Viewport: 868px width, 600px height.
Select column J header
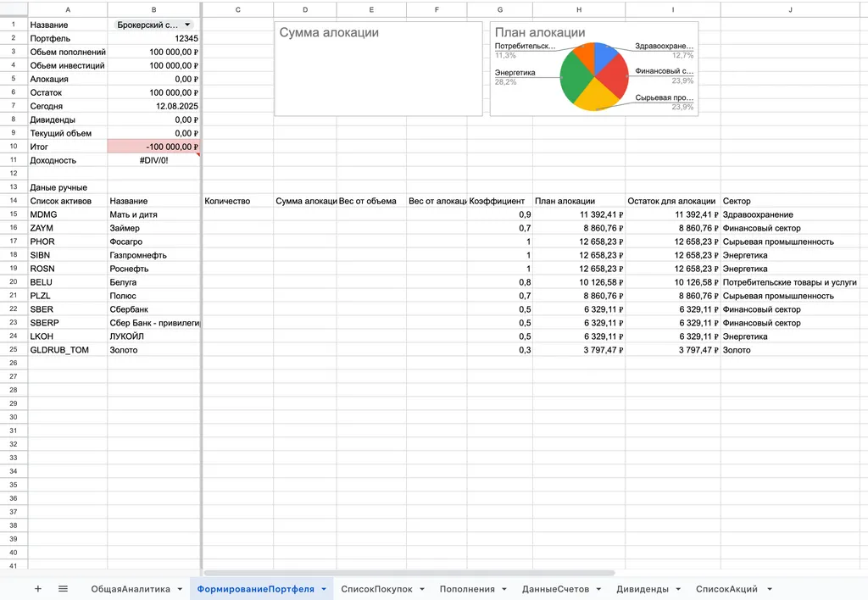790,9
